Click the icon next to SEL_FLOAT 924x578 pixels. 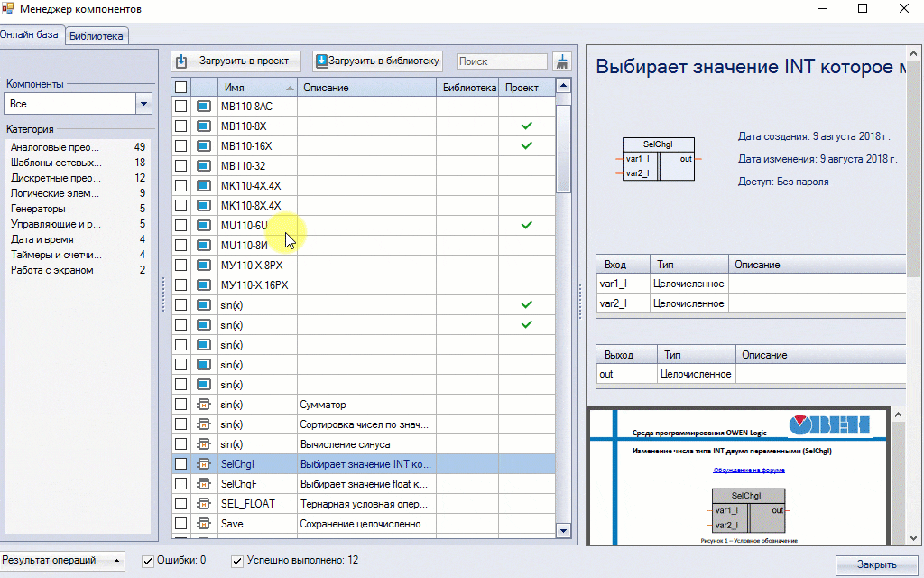[204, 504]
